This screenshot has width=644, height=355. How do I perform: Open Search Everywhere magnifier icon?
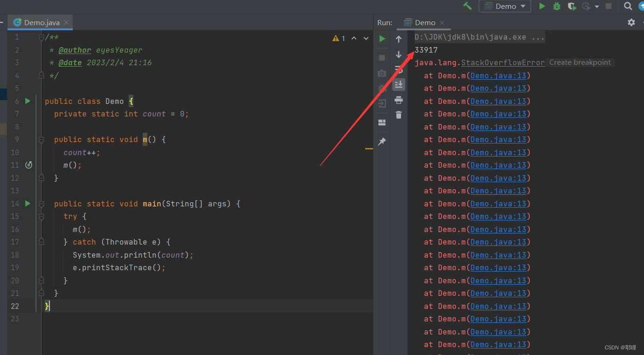628,6
